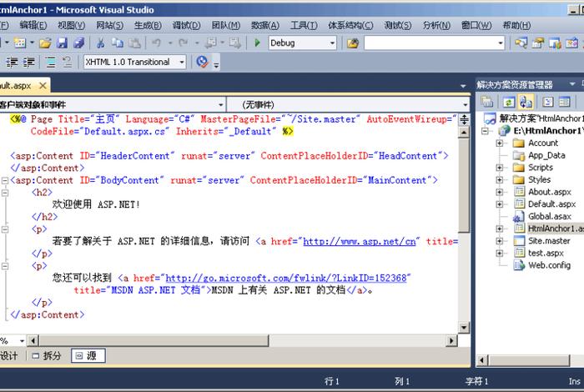Open the XHTML 1.0 Transitional schema dropdown
The image size is (584, 392).
point(182,62)
